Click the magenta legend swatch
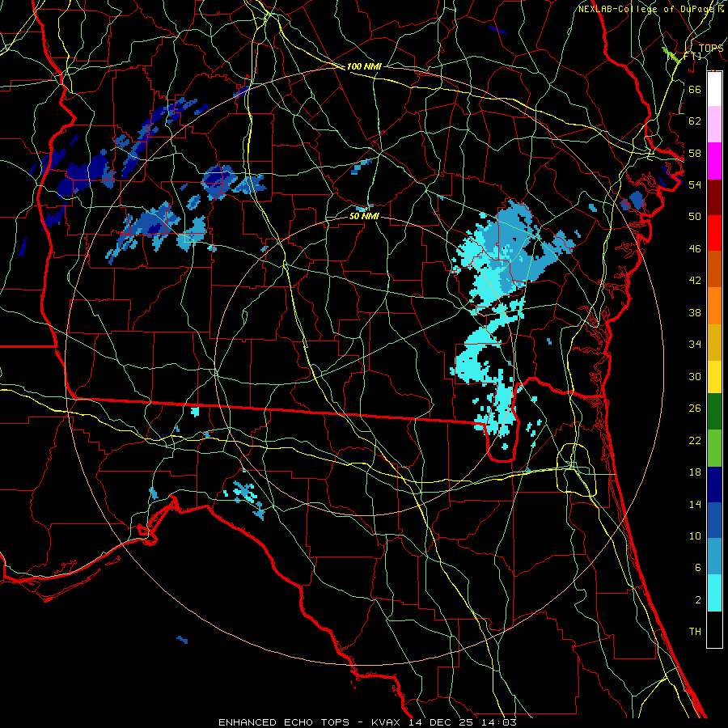Image resolution: width=728 pixels, height=728 pixels. [714, 161]
